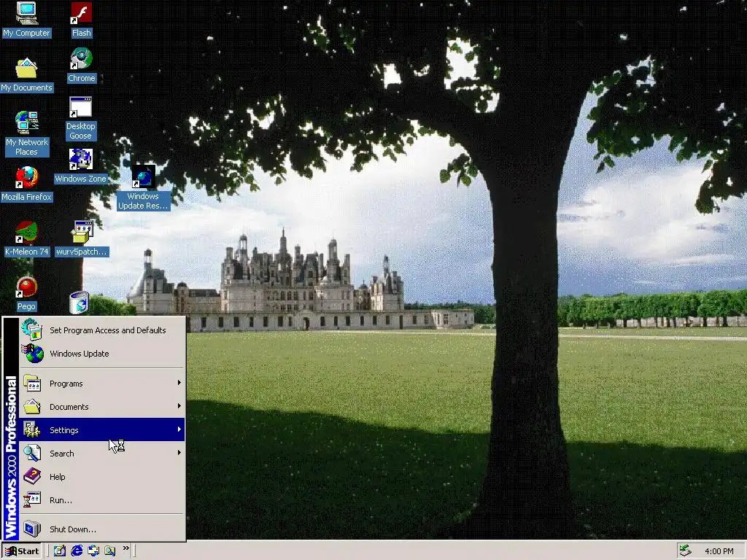Expand the Documents submenu arrow
The image size is (747, 560).
(x=179, y=406)
